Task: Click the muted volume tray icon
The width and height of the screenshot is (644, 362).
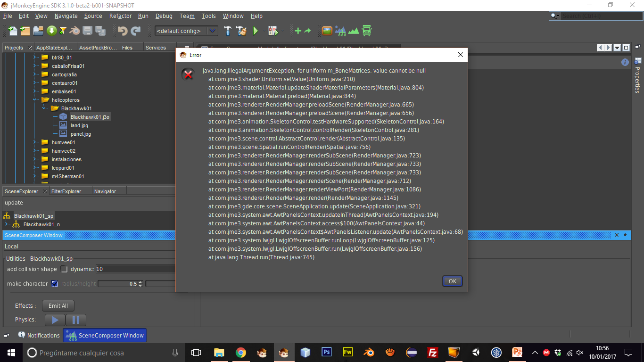Action: coord(580,353)
